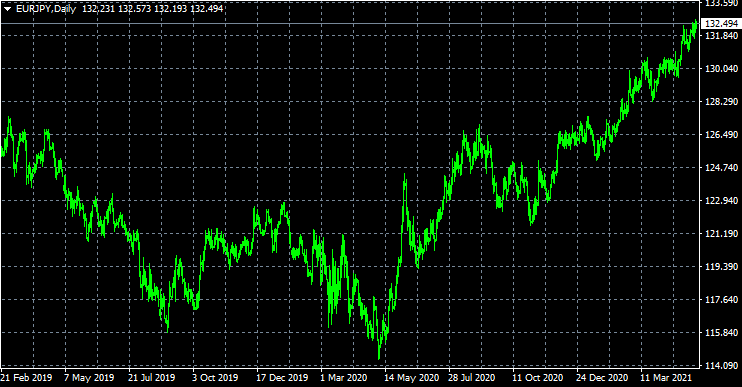Viewport: 742px width, 387px height.
Task: Click the 7 May 2019 date label
Action: click(x=89, y=378)
